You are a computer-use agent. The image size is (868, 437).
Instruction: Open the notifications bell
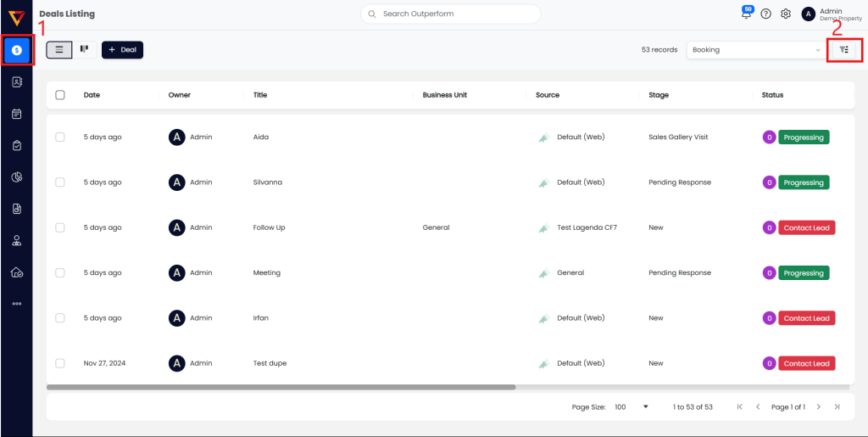747,14
